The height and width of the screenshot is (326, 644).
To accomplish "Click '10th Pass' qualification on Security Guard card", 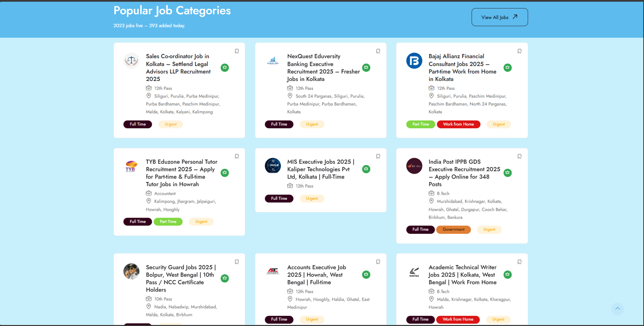I will [x=163, y=299].
